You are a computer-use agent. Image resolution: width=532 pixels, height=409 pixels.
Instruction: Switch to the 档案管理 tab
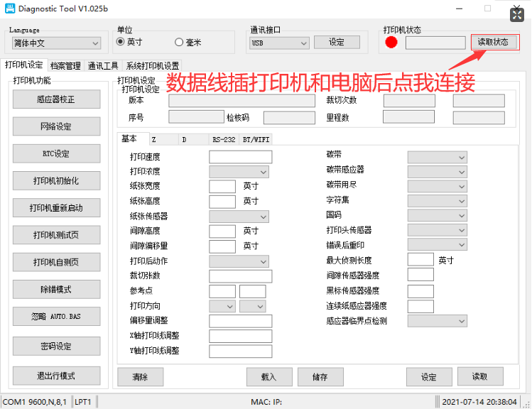65,65
